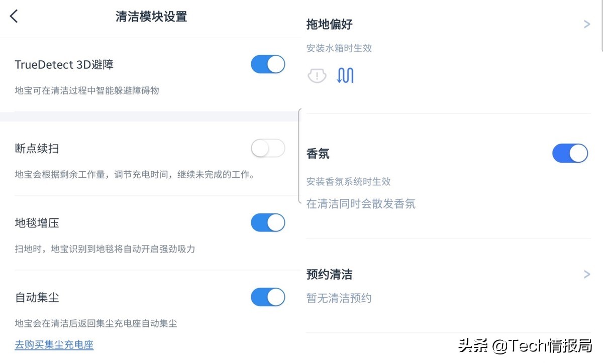
Task: Click the back arrow to exit settings
Action: (x=14, y=16)
